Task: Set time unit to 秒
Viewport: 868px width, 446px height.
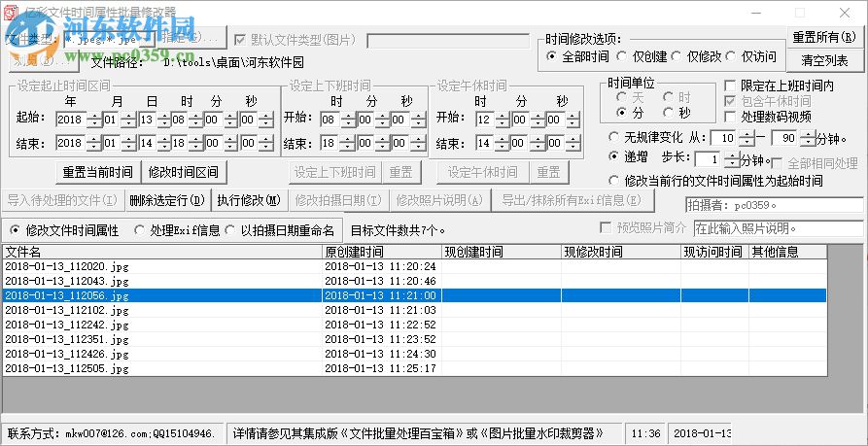Action: pyautogui.click(x=677, y=113)
